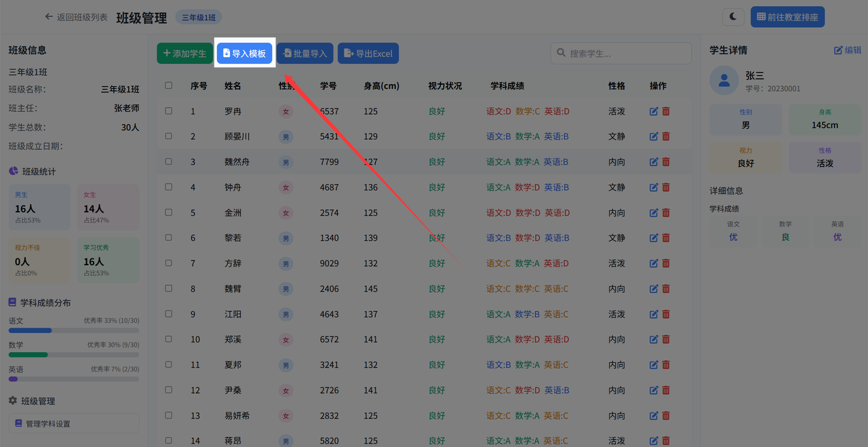Click the back arrow to return to class list
868x447 pixels.
[x=47, y=18]
